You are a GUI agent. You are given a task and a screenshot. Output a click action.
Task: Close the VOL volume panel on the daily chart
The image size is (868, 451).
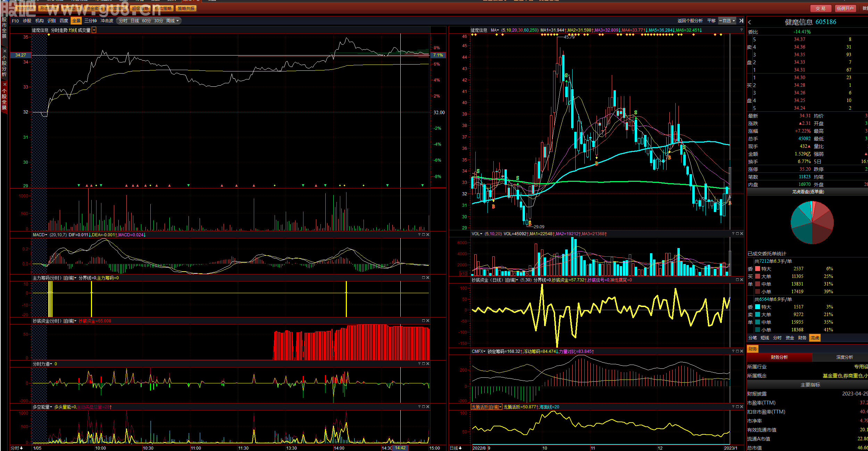(742, 234)
